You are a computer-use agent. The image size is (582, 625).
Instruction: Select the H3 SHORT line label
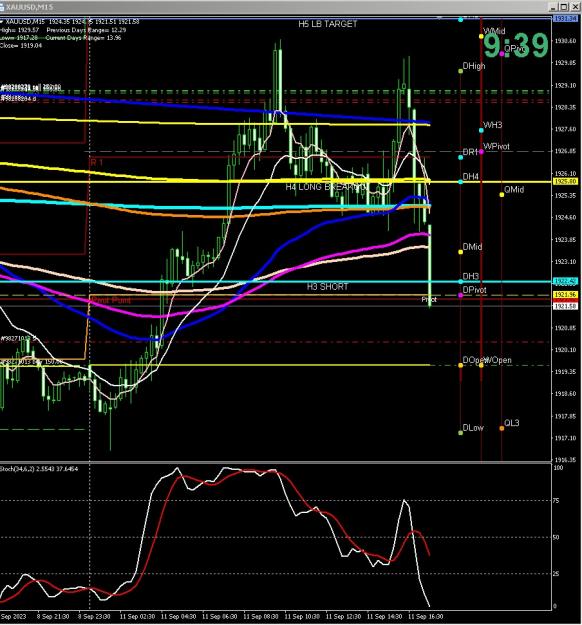click(x=327, y=287)
